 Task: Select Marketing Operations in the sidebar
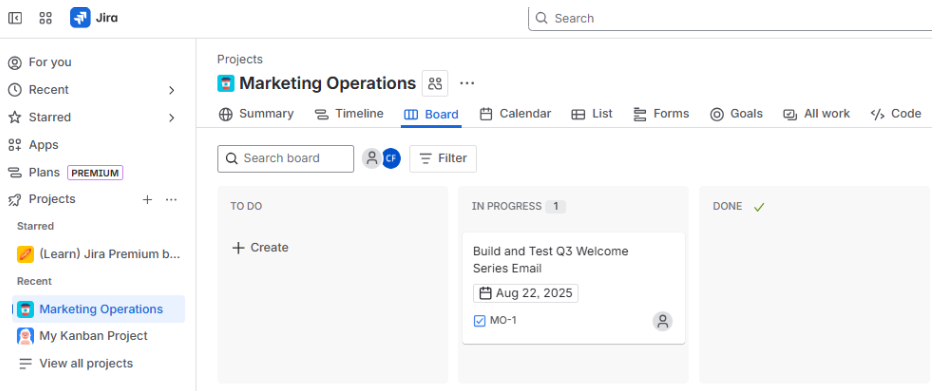[x=98, y=309]
